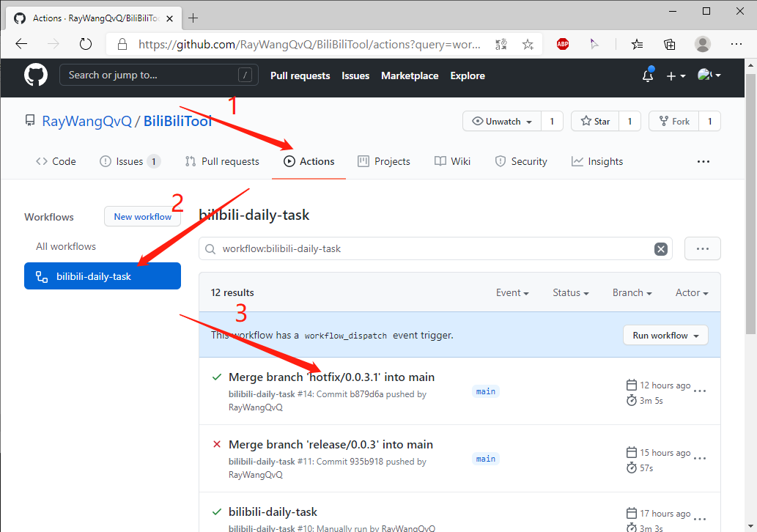Expand the Status filter dropdown
757x532 pixels.
[571, 292]
